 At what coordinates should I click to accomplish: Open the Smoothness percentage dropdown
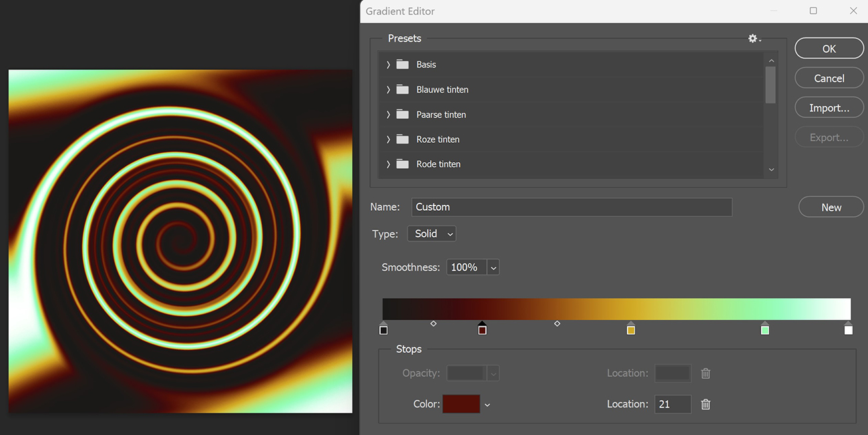(493, 267)
